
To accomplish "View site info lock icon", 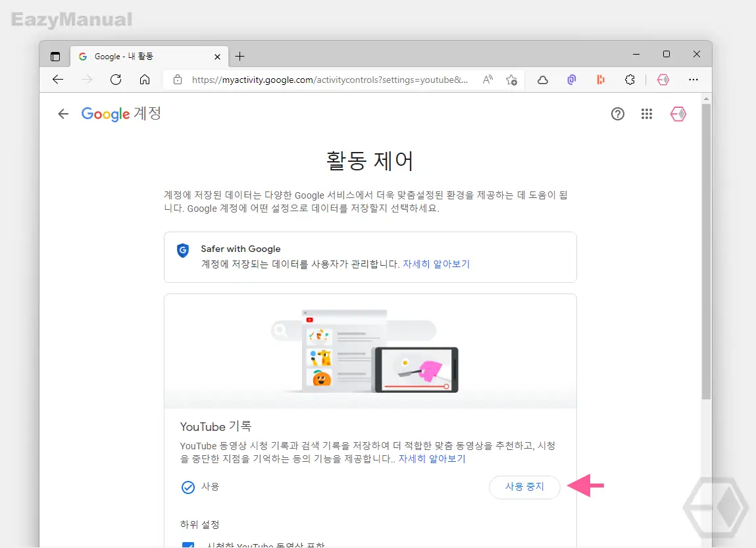I will (178, 80).
